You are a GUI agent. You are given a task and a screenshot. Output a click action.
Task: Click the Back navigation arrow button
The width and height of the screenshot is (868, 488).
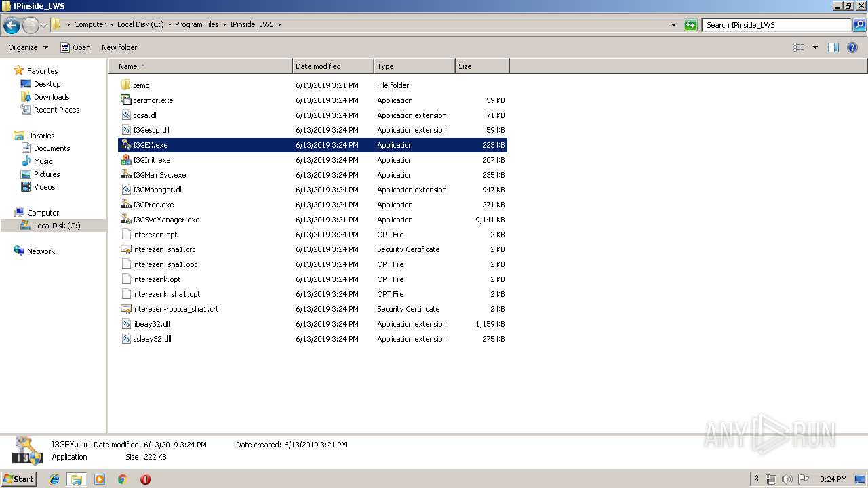tap(12, 26)
